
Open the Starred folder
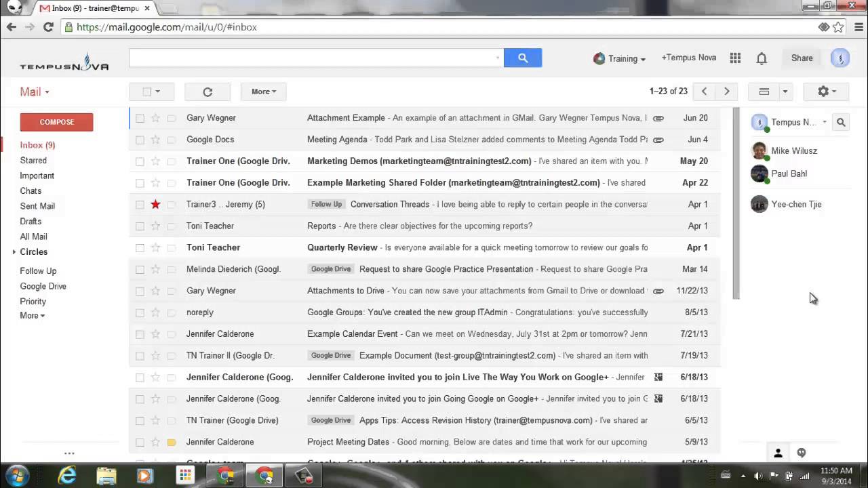tap(33, 161)
